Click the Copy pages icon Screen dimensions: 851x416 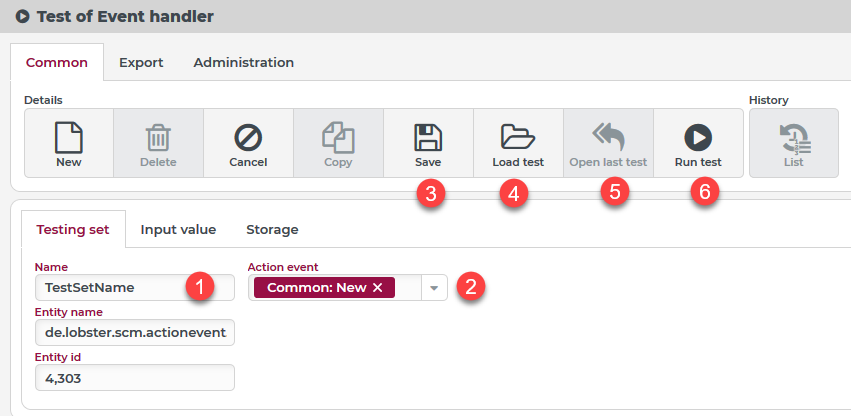pyautogui.click(x=338, y=138)
